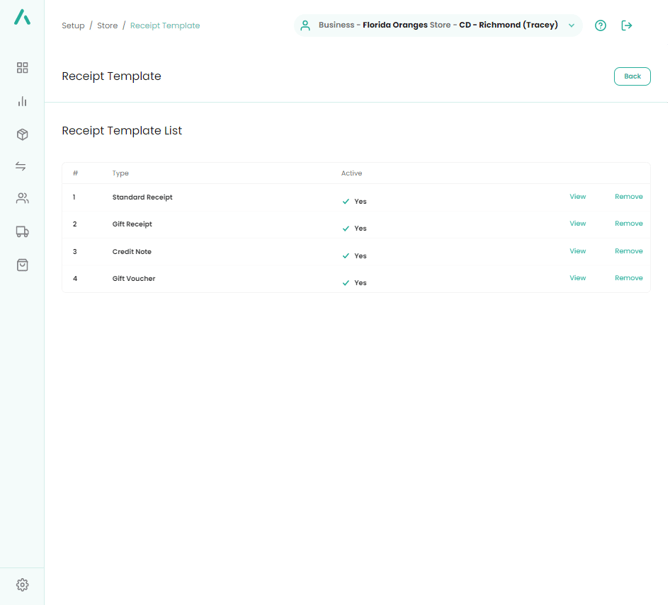Remove the Gift Receipt template
The height and width of the screenshot is (605, 670).
[628, 224]
